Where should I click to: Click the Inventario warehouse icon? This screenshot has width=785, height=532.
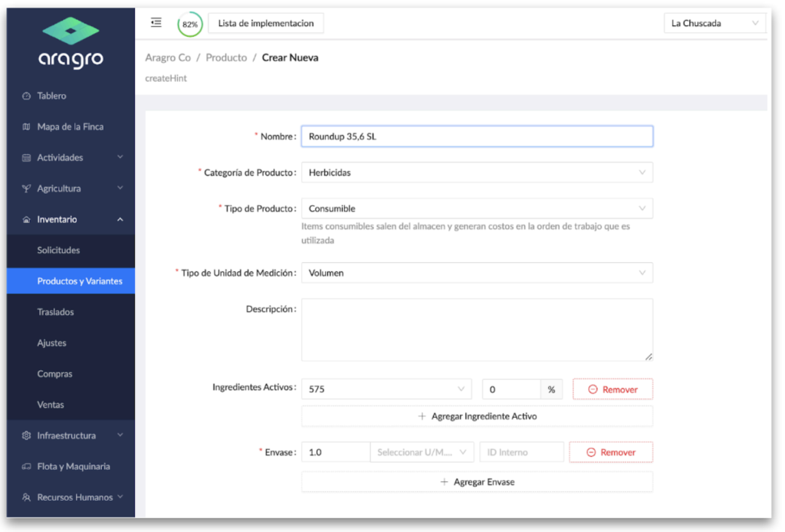tap(27, 220)
